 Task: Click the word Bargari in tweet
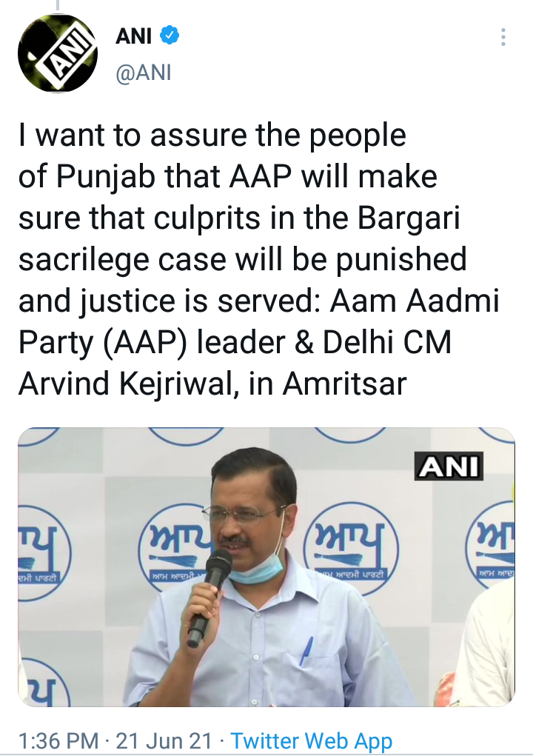coord(409,219)
